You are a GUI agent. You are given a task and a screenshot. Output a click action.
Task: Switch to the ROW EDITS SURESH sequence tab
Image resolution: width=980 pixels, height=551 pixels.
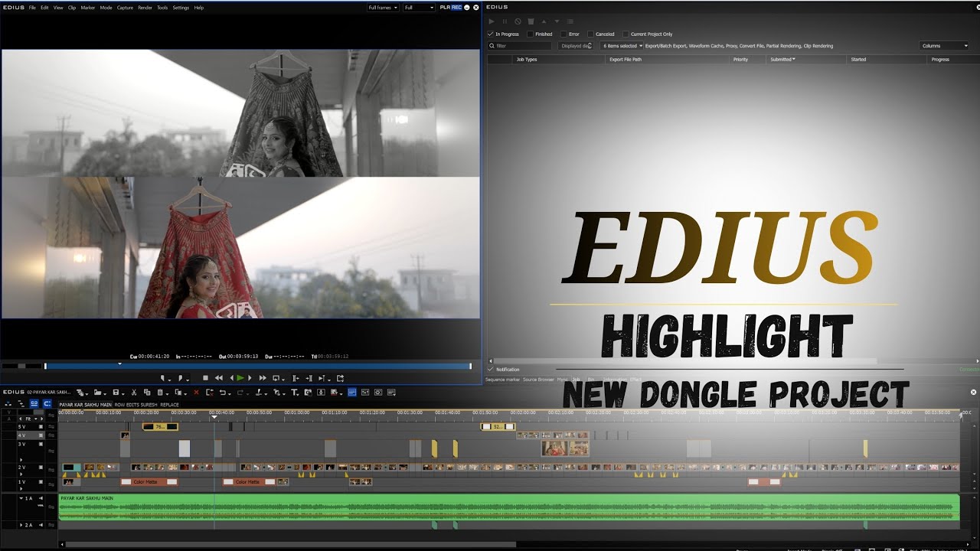pos(136,404)
